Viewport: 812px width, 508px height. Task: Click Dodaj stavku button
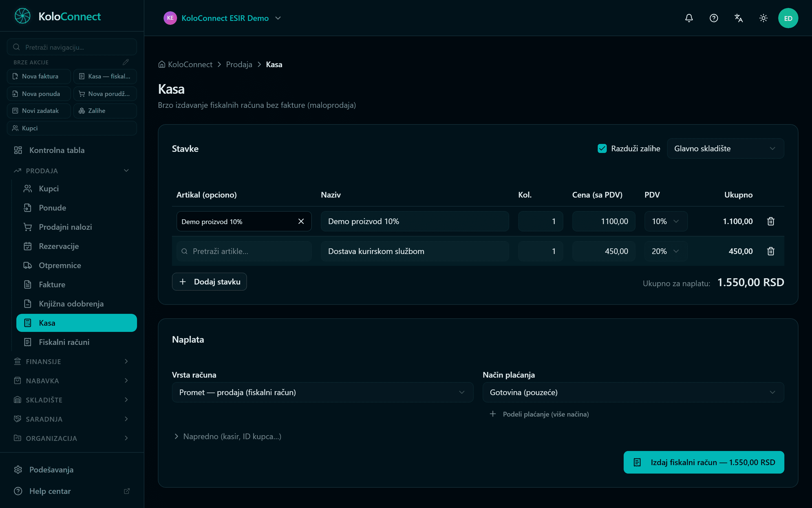point(209,282)
